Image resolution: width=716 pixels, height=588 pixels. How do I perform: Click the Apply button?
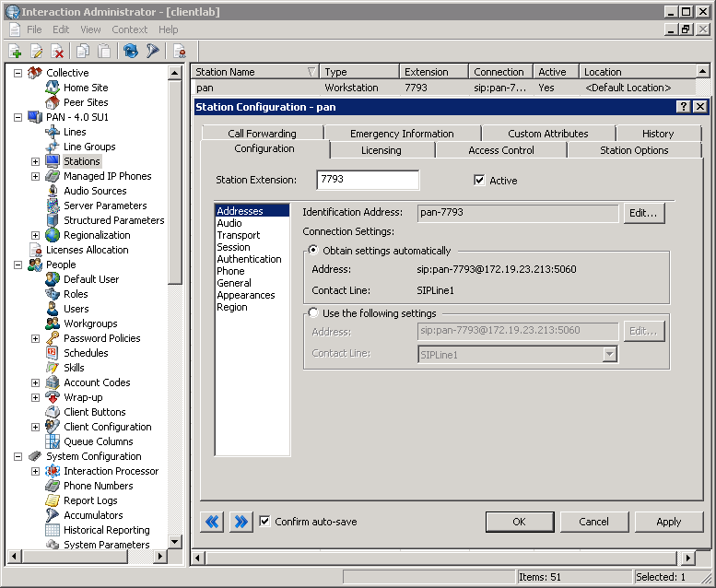[x=668, y=522]
